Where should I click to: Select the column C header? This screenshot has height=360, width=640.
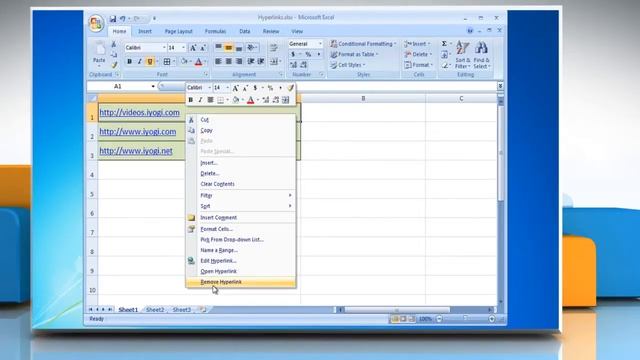click(x=461, y=98)
